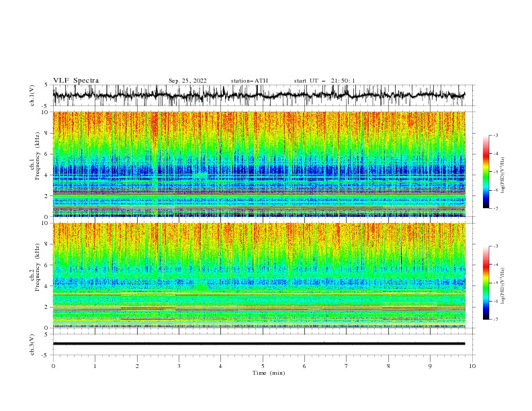Click the time-axis tick label "5" under the plots

click(263, 366)
